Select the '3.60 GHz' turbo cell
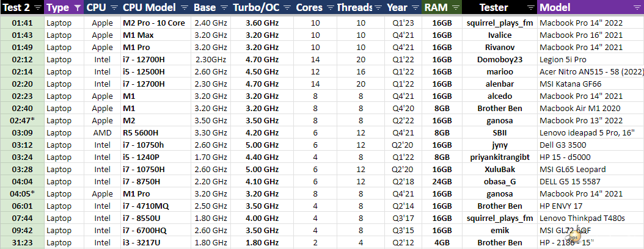Screen dimensions: 644x249 point(262,23)
